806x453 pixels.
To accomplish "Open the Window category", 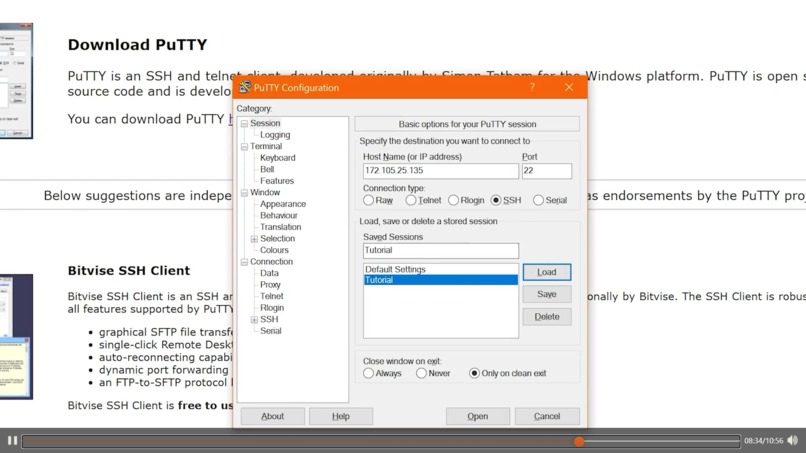I will [x=265, y=192].
